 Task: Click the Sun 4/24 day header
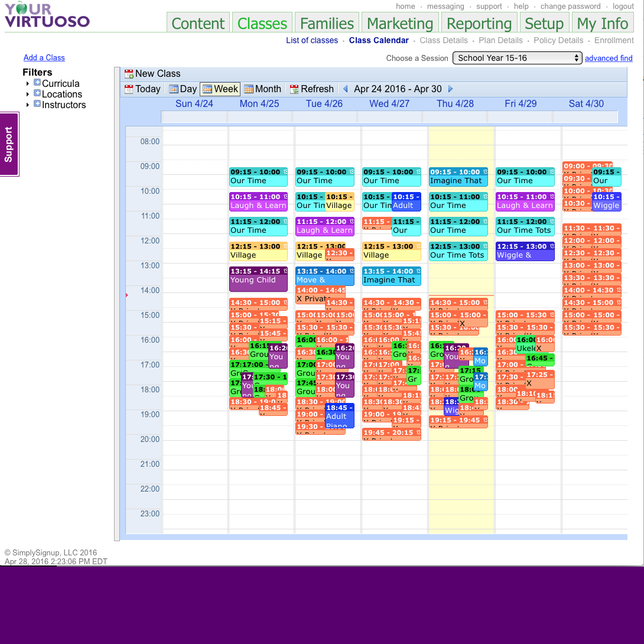coord(194,103)
